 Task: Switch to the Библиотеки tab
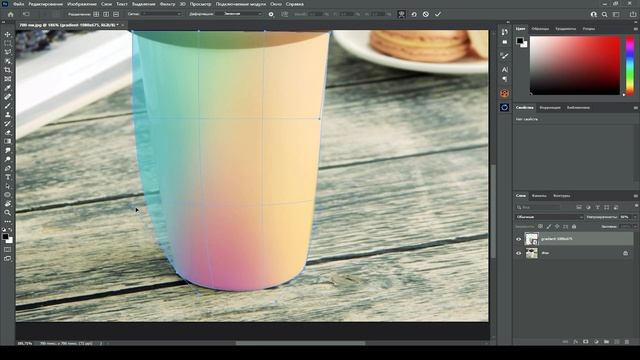[x=578, y=108]
